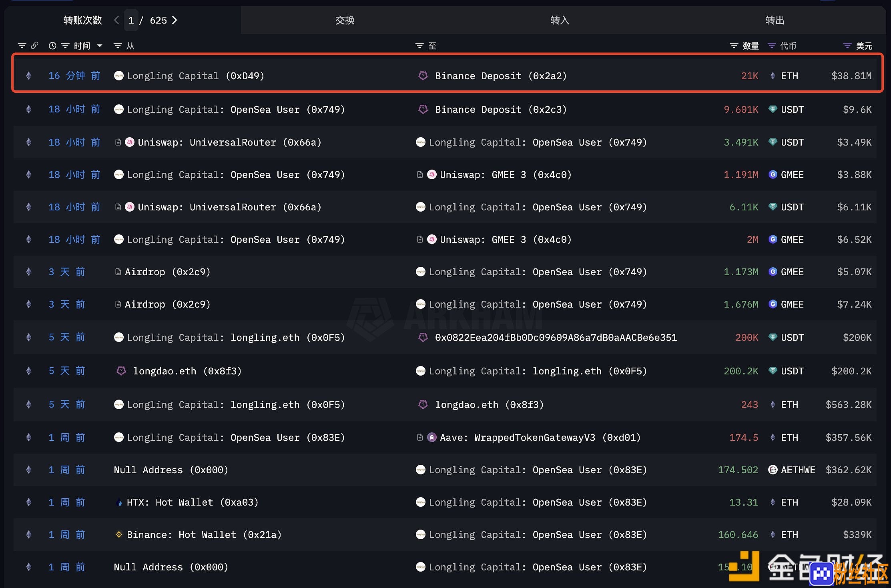Open Longling Capital longling.eth sender in $200K row

(236, 337)
